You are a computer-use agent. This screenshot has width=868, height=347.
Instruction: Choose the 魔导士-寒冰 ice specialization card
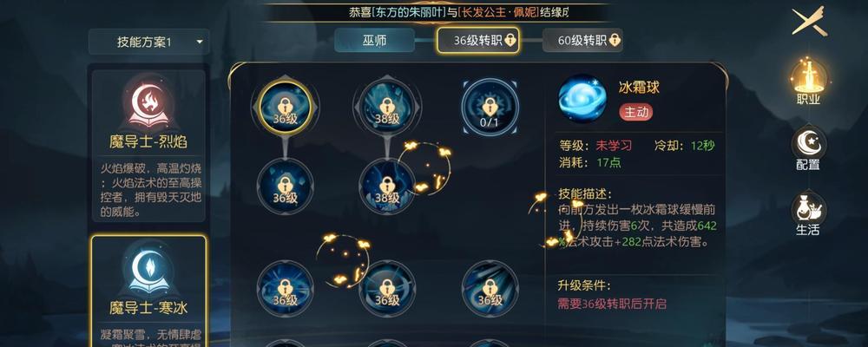click(x=148, y=291)
